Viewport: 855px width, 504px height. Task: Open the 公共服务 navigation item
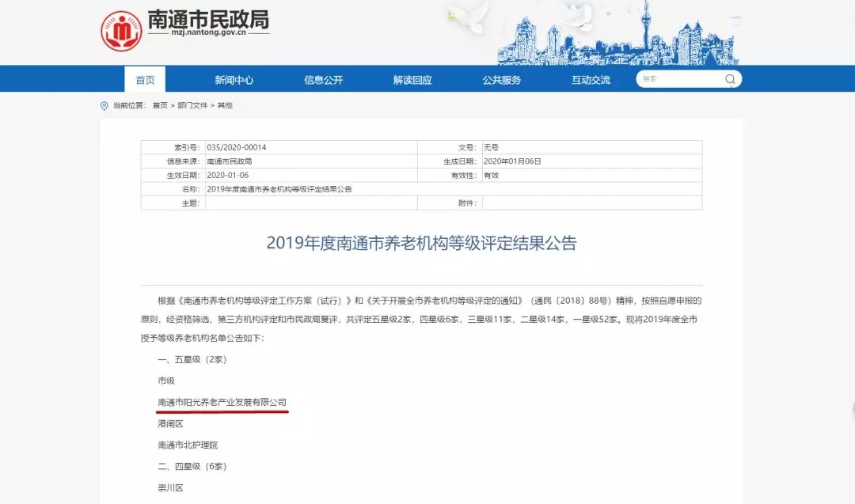[502, 80]
